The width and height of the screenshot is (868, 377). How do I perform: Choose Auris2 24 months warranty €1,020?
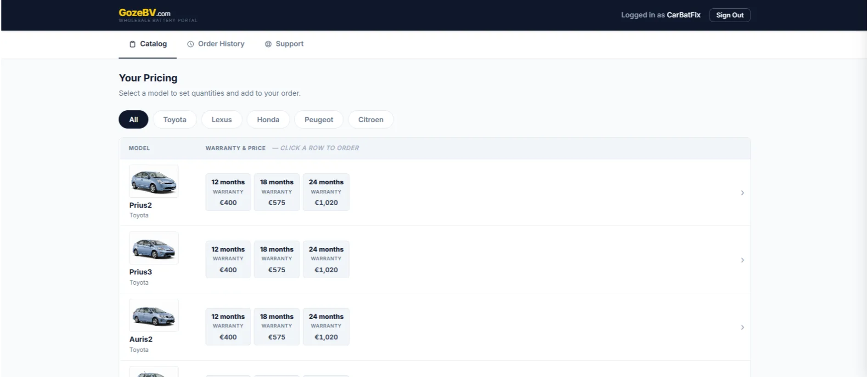(x=326, y=326)
